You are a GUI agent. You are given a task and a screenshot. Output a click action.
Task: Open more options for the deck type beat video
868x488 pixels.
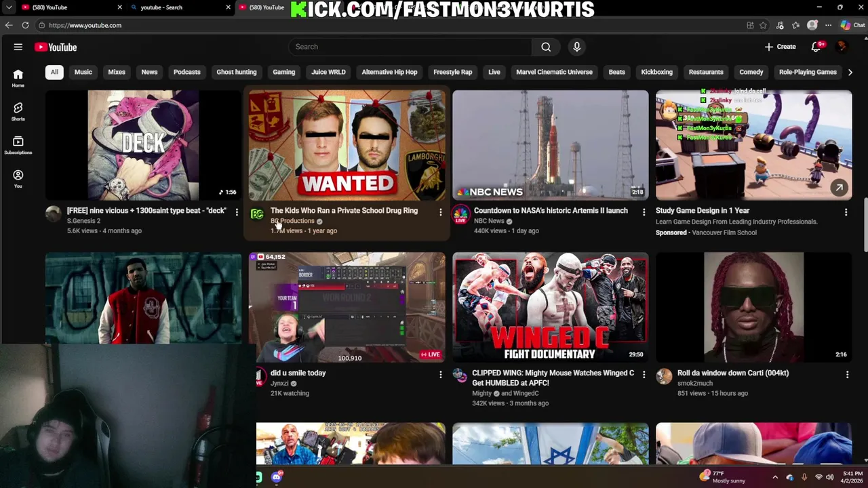(x=237, y=213)
